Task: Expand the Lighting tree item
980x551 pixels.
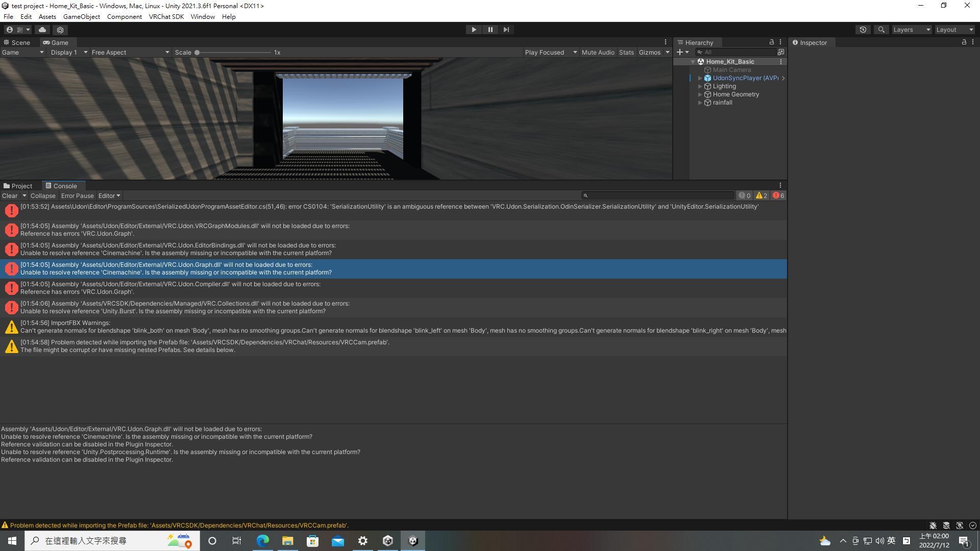Action: point(700,86)
